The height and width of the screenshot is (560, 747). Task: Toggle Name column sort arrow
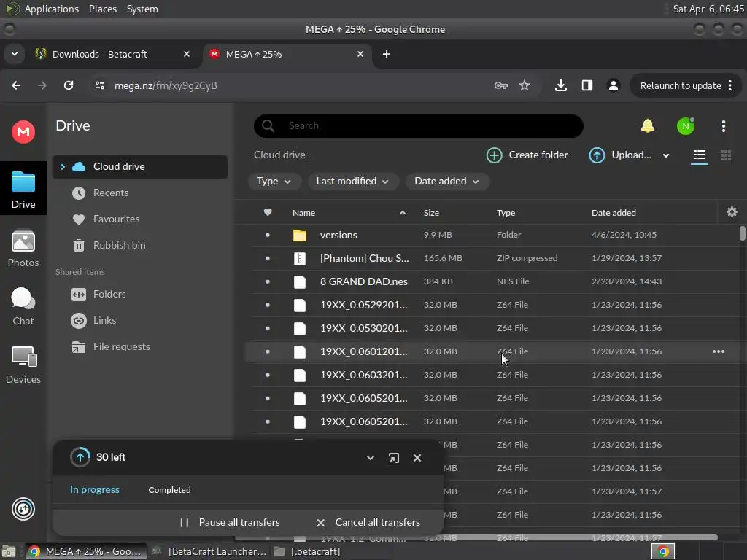403,213
